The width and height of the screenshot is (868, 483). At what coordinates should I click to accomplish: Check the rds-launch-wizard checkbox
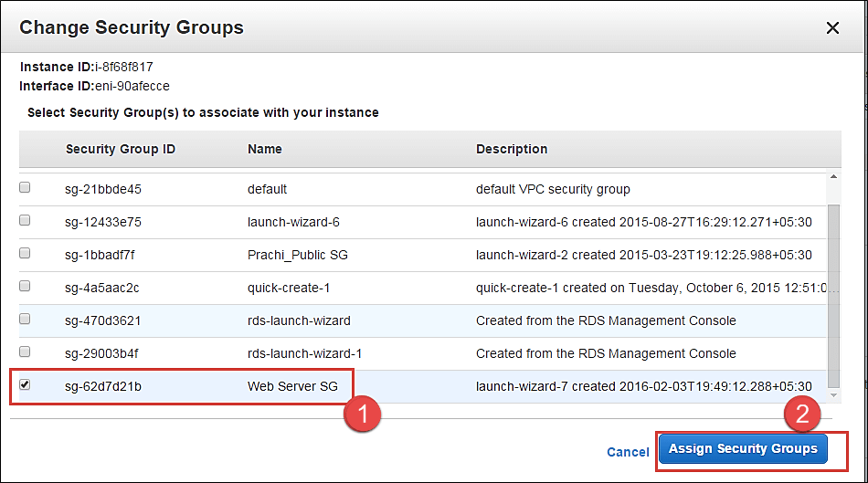(x=26, y=320)
